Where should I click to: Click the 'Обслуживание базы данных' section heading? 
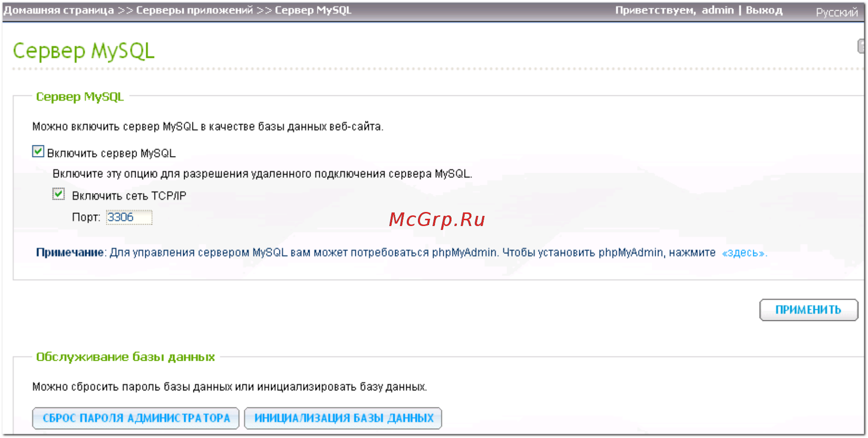[x=125, y=357]
